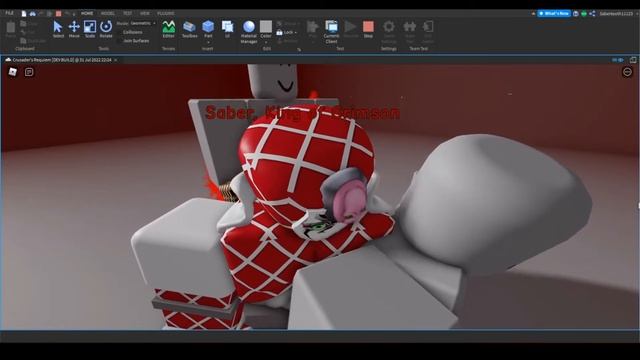640x360 pixels.
Task: Stop the running play test
Action: click(368, 29)
